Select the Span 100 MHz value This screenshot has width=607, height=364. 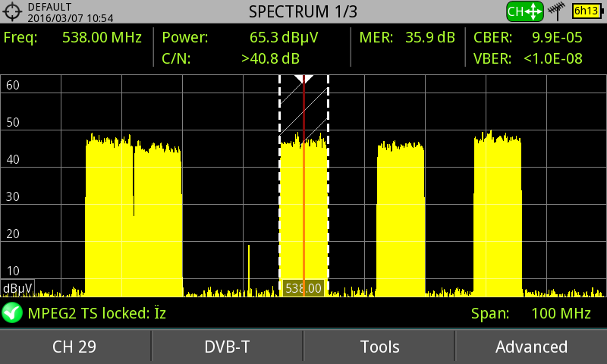click(561, 313)
